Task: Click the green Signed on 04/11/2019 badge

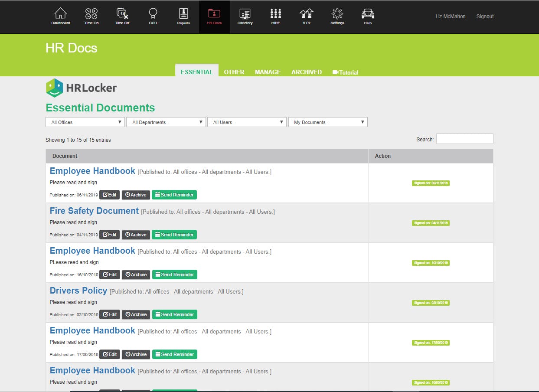Action: click(430, 223)
